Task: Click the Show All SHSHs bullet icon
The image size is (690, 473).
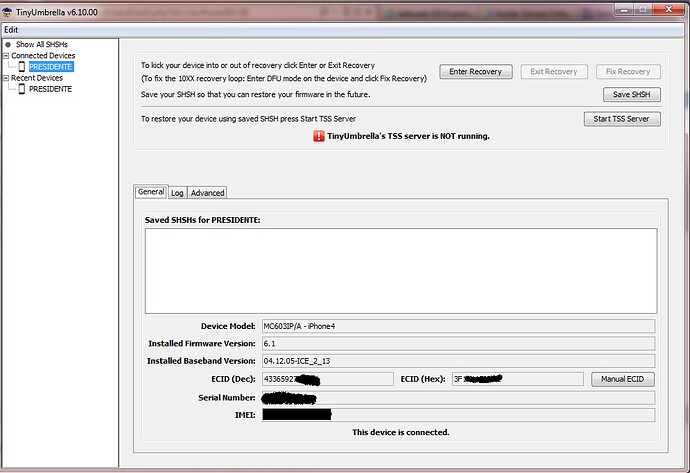Action: tap(8, 44)
